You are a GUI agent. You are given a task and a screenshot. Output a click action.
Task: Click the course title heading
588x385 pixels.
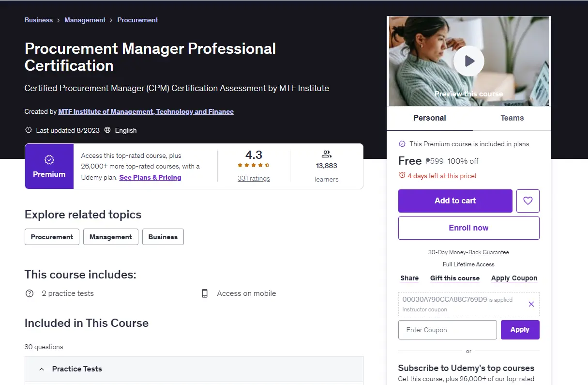tap(151, 57)
